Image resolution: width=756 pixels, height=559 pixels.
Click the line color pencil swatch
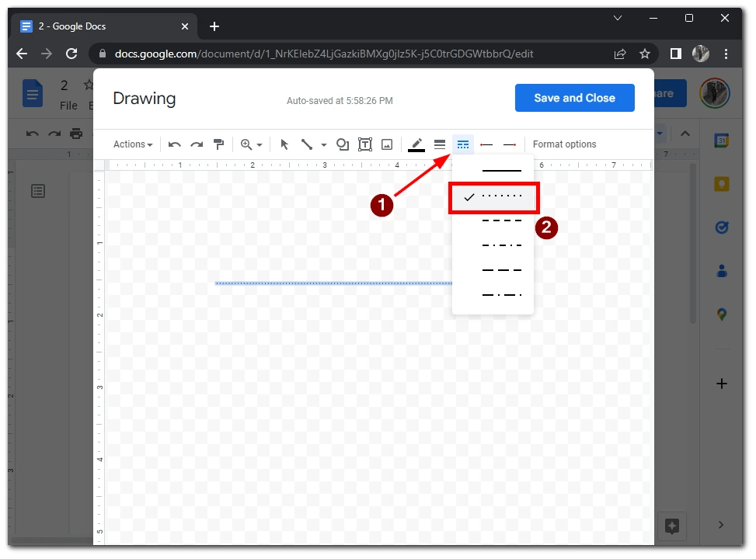[x=416, y=144]
